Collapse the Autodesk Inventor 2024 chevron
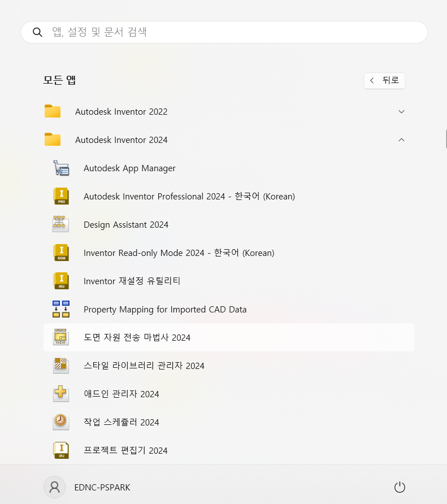Viewport: 447px width, 504px height. [x=401, y=140]
